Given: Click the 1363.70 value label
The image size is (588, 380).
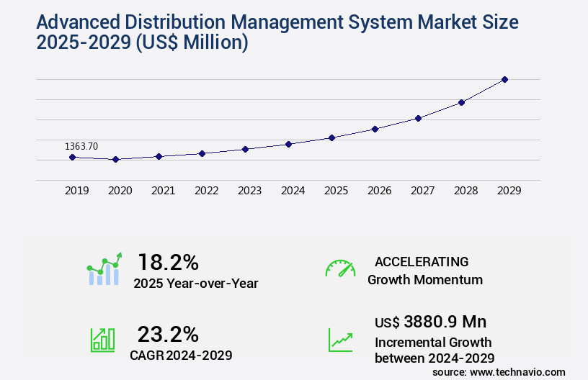Looking at the screenshot, I should (81, 146).
